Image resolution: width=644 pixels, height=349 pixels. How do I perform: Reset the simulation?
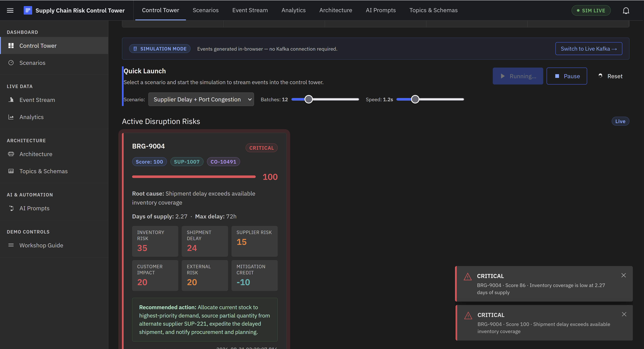610,76
